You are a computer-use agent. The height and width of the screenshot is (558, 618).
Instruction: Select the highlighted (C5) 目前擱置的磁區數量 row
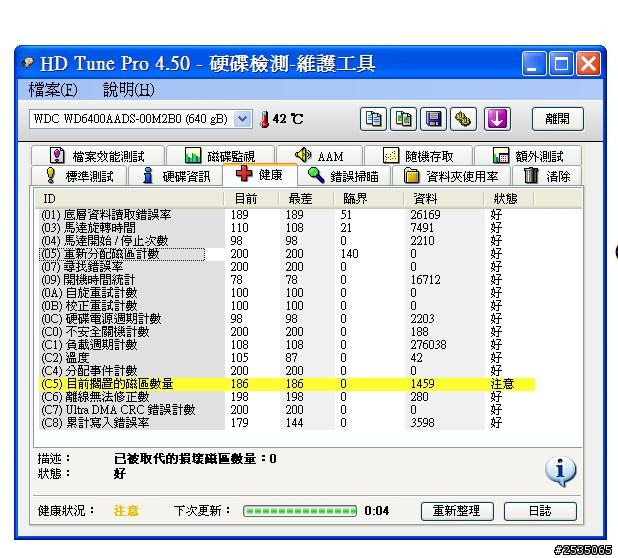coord(287,384)
